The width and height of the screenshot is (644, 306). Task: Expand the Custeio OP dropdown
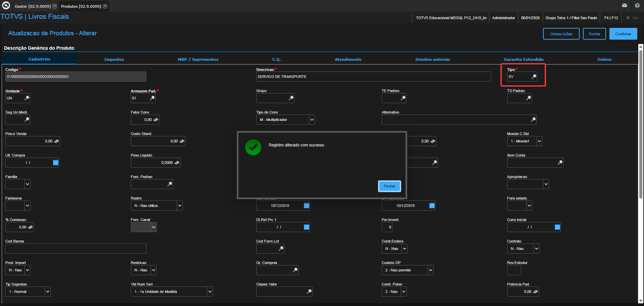(x=431, y=270)
